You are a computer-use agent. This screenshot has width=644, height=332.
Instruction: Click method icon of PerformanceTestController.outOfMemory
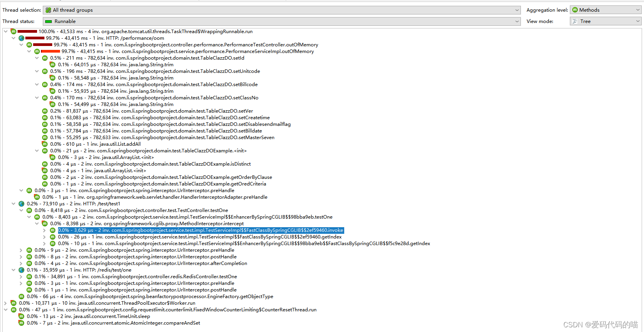29,45
